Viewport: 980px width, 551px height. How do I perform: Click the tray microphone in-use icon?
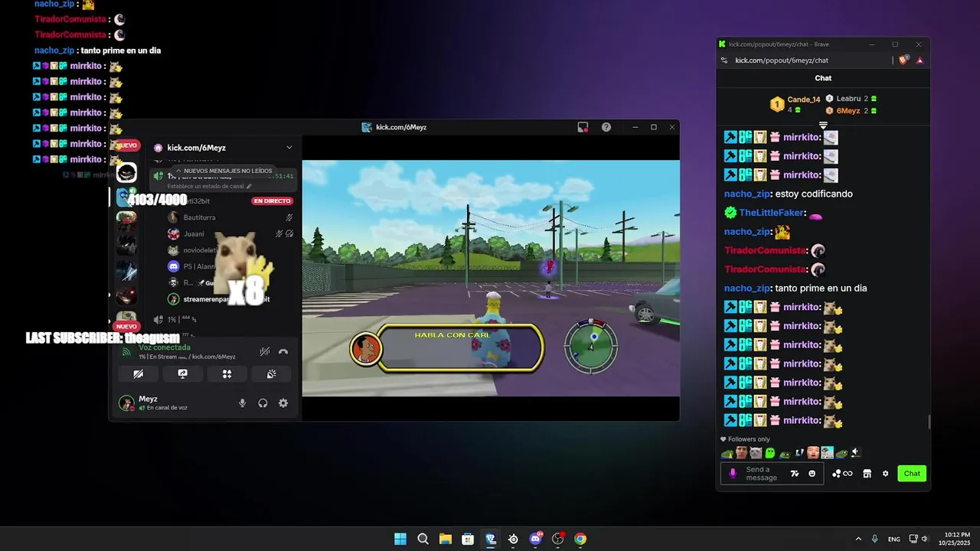pyautogui.click(x=874, y=539)
